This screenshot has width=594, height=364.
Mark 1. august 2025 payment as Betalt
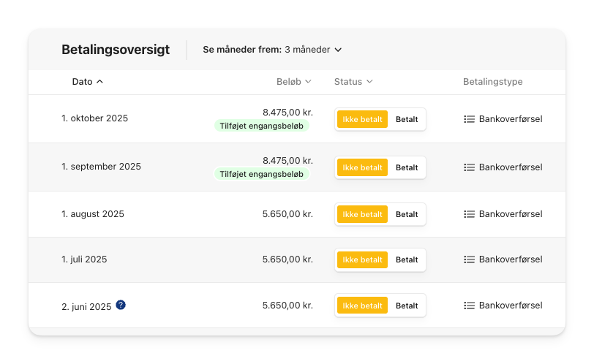tap(407, 215)
